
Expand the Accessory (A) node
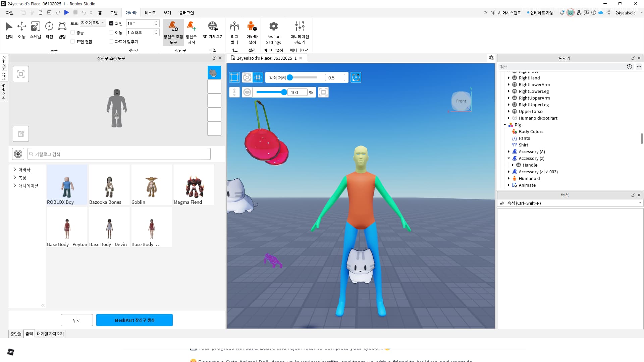509,152
